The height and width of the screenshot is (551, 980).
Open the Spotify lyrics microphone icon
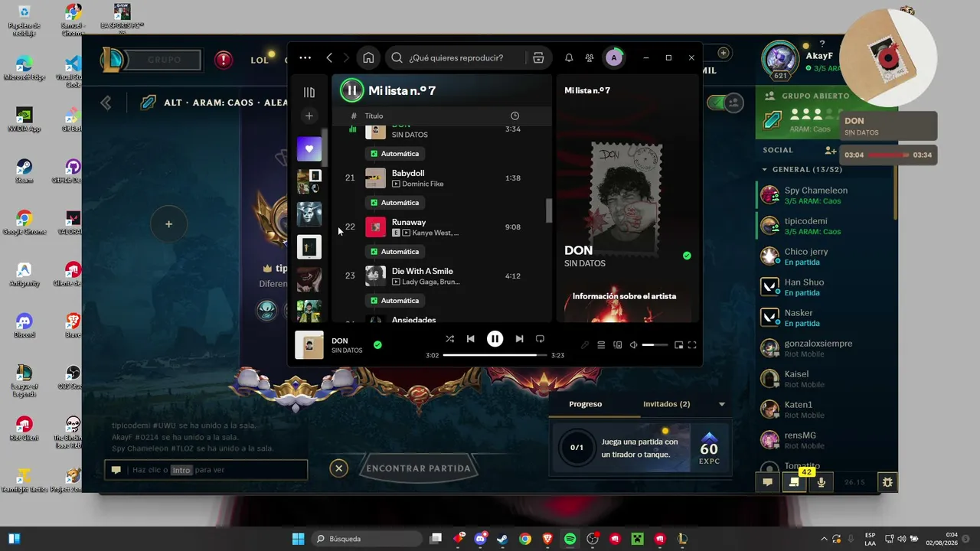[585, 345]
